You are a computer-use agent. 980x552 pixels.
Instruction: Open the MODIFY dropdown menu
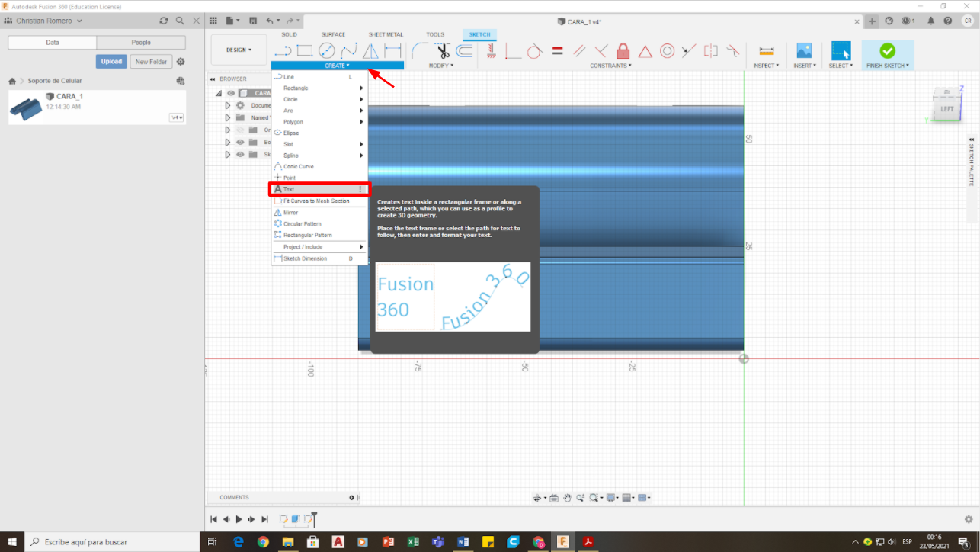tap(440, 66)
